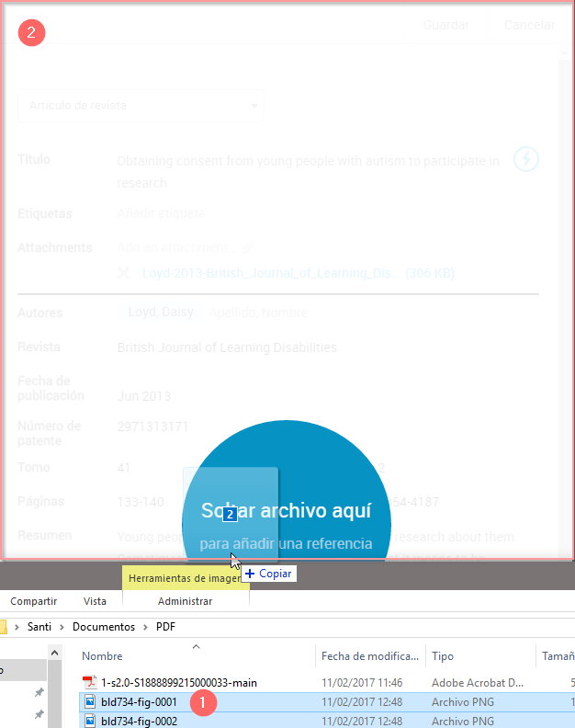Click the PNG icon of bld734-fig-0001
575x728 pixels.
(x=89, y=702)
